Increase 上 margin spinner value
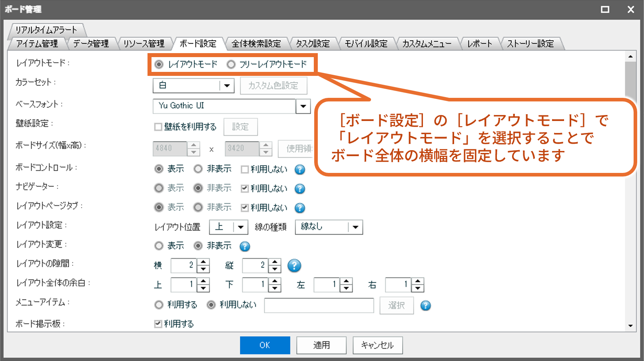The image size is (644, 361). 203,282
